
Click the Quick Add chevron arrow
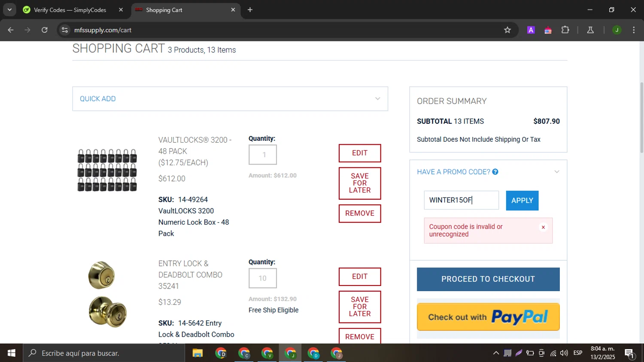[x=377, y=99]
